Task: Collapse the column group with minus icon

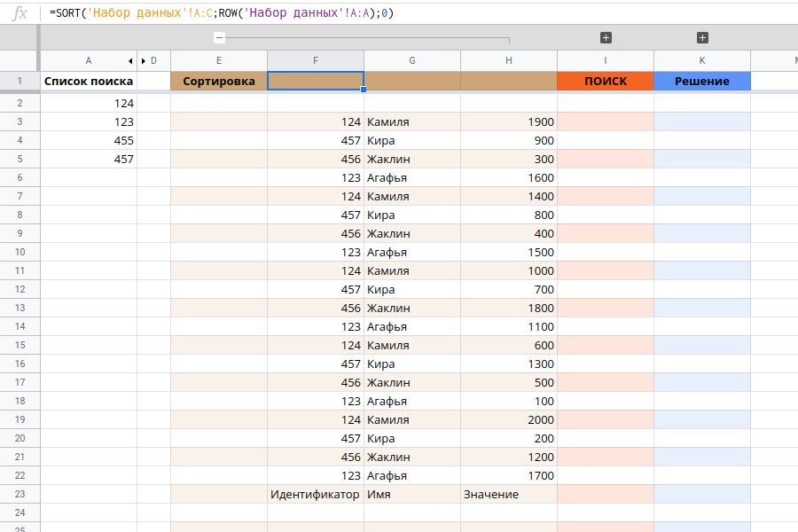Action: point(219,38)
